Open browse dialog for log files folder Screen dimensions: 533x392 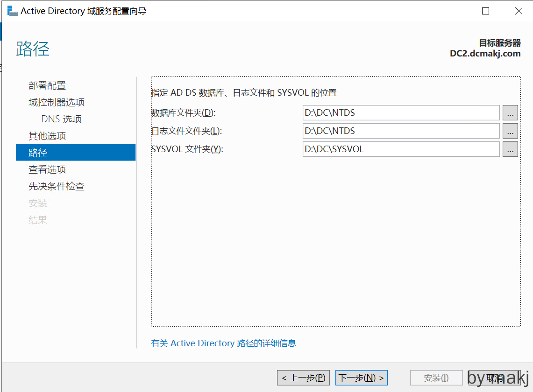tap(510, 131)
